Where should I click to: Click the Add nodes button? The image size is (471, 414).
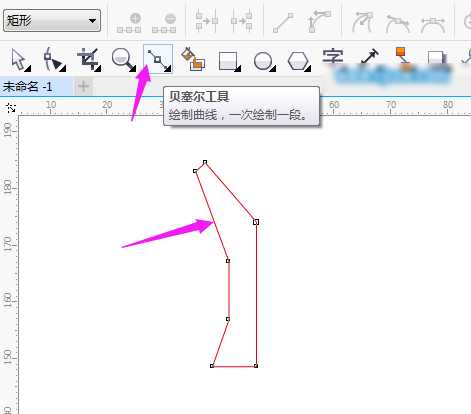(x=129, y=23)
